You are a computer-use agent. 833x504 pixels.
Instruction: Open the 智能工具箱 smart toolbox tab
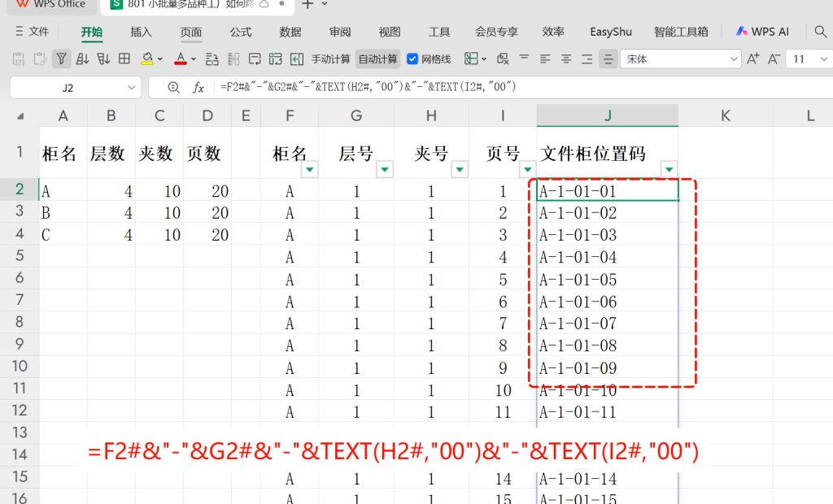(681, 32)
